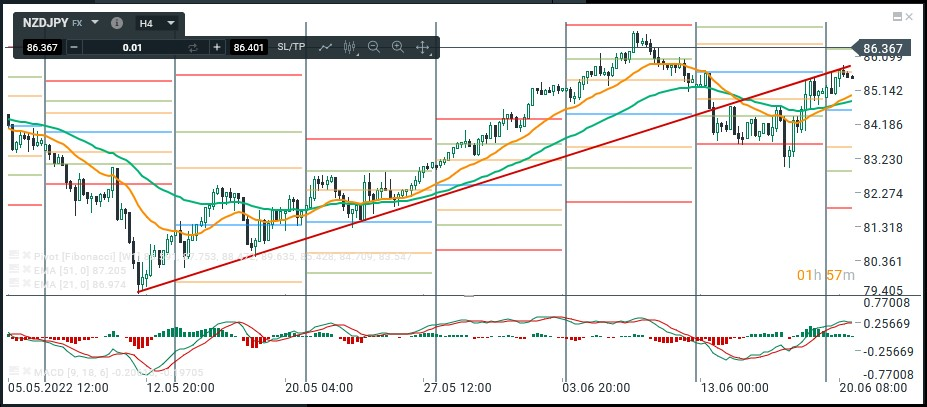This screenshot has width=927, height=407.
Task: Toggle the SL/TP option
Action: tap(291, 47)
